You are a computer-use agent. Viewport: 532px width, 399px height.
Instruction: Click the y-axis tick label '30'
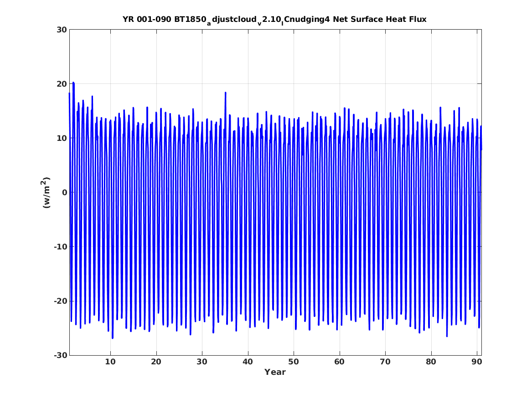coord(62,30)
